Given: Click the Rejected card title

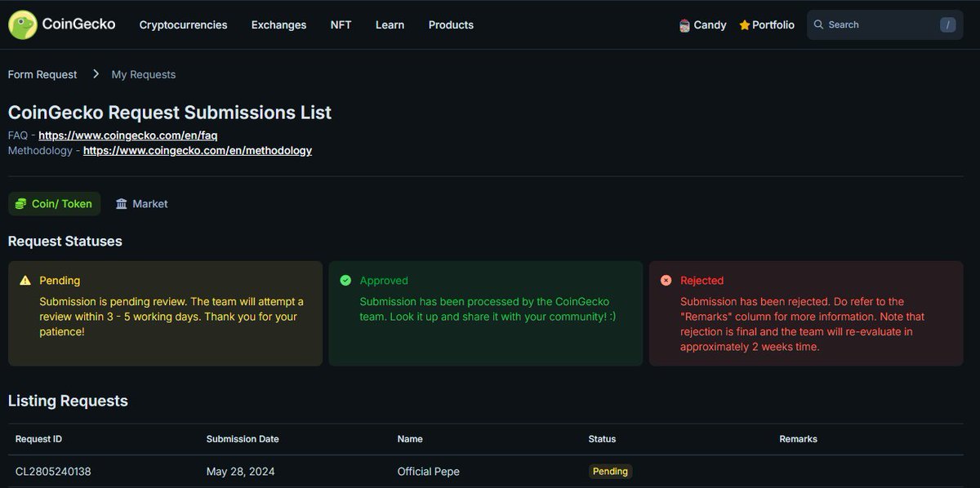Looking at the screenshot, I should 702,281.
